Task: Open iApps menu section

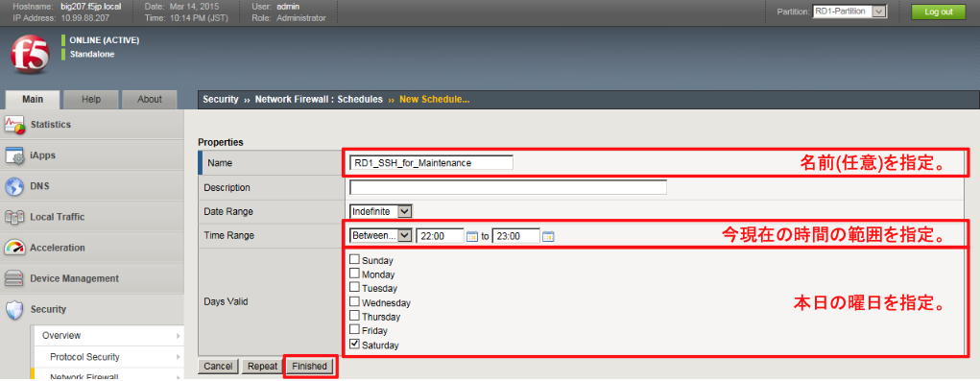Action: point(92,155)
